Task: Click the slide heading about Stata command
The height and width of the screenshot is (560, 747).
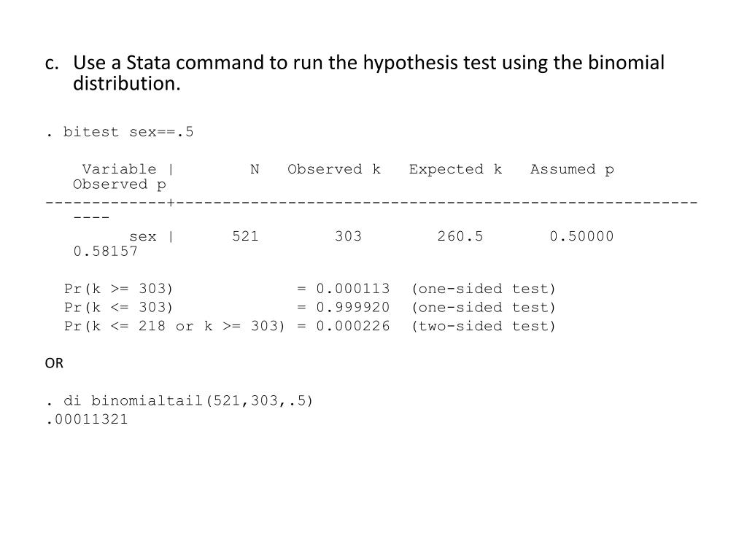Action: tap(355, 73)
